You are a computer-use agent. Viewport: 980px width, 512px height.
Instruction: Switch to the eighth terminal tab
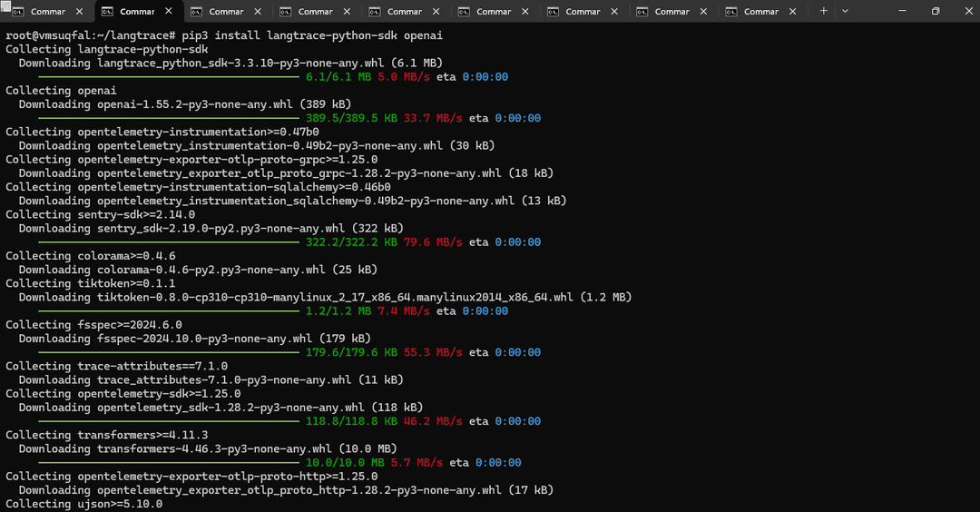coord(671,12)
